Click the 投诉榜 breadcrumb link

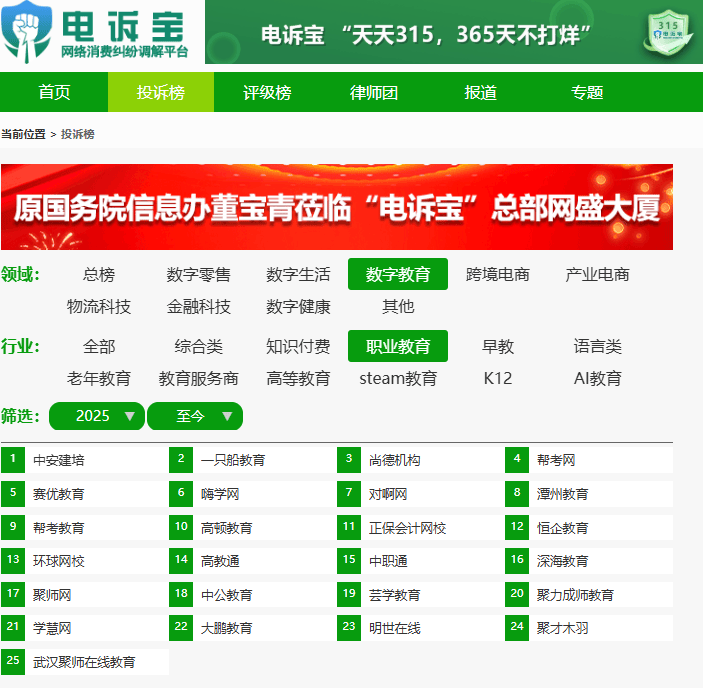(x=78, y=134)
